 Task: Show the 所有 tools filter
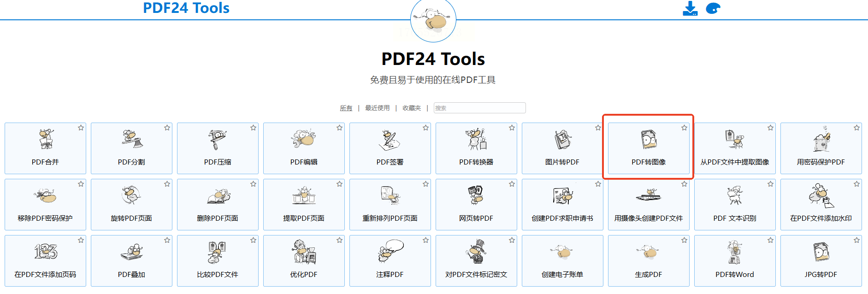[x=346, y=108]
